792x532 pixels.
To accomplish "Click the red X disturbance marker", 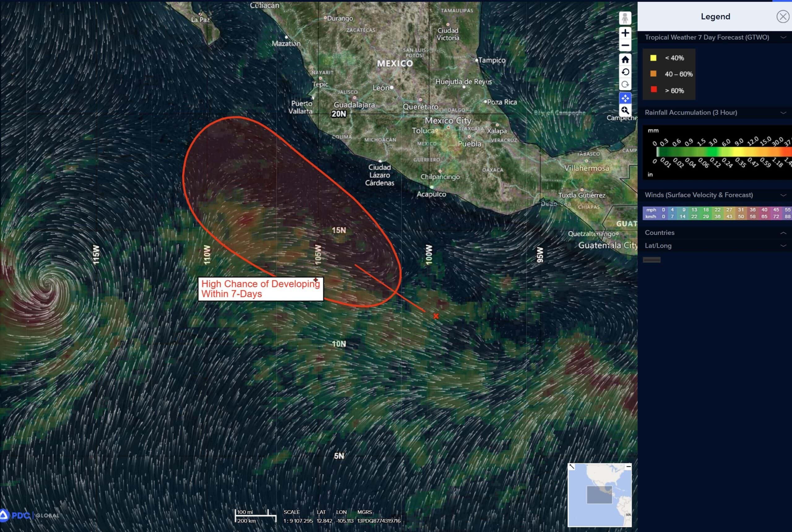I will click(436, 316).
